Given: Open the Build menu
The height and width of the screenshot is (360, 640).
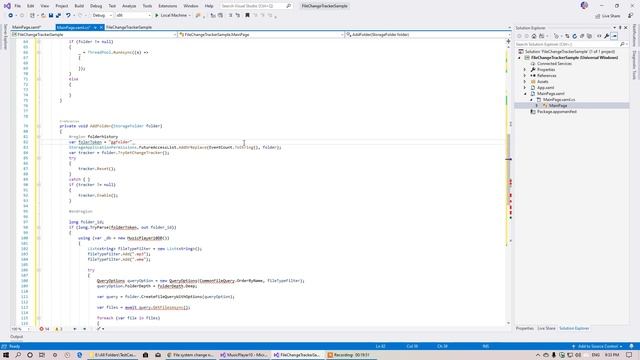Looking at the screenshot, I should (x=79, y=6).
